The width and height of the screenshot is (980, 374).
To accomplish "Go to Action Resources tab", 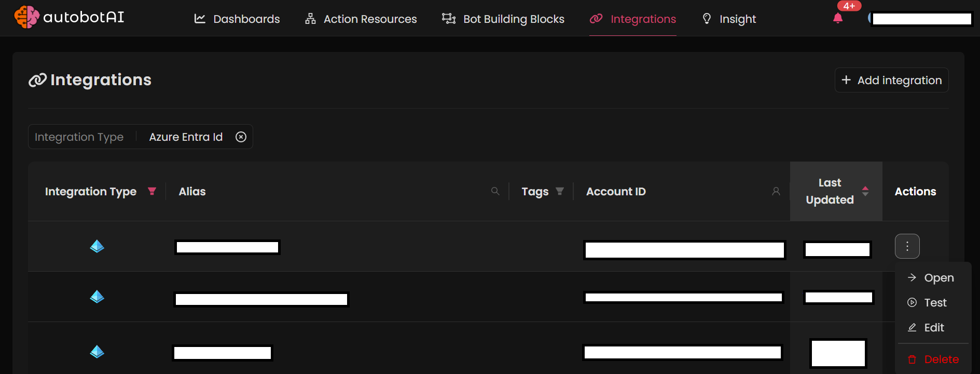I will click(361, 19).
